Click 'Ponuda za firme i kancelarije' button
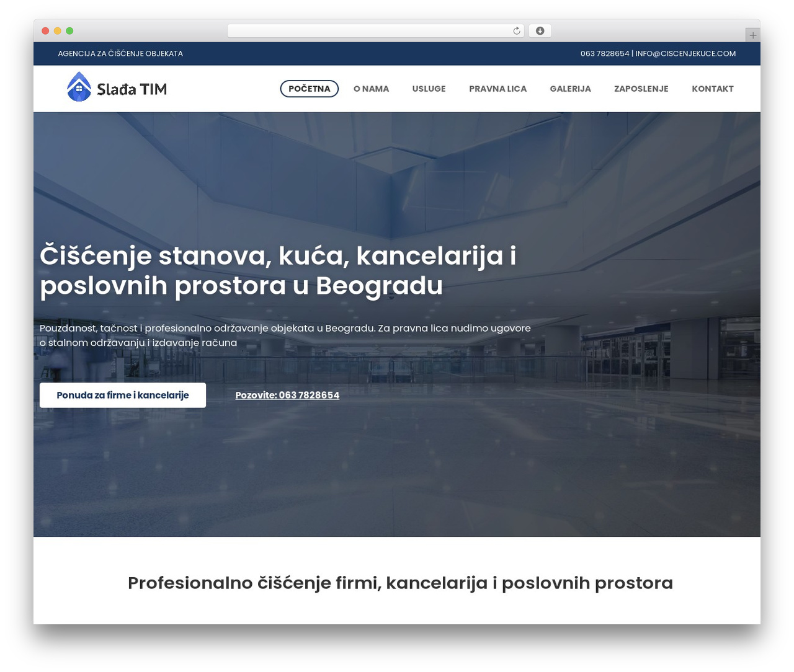 (x=123, y=395)
